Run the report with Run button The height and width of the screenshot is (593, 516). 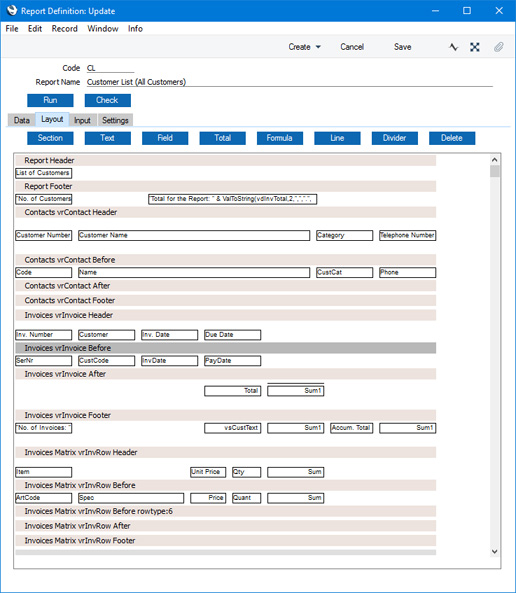[50, 100]
